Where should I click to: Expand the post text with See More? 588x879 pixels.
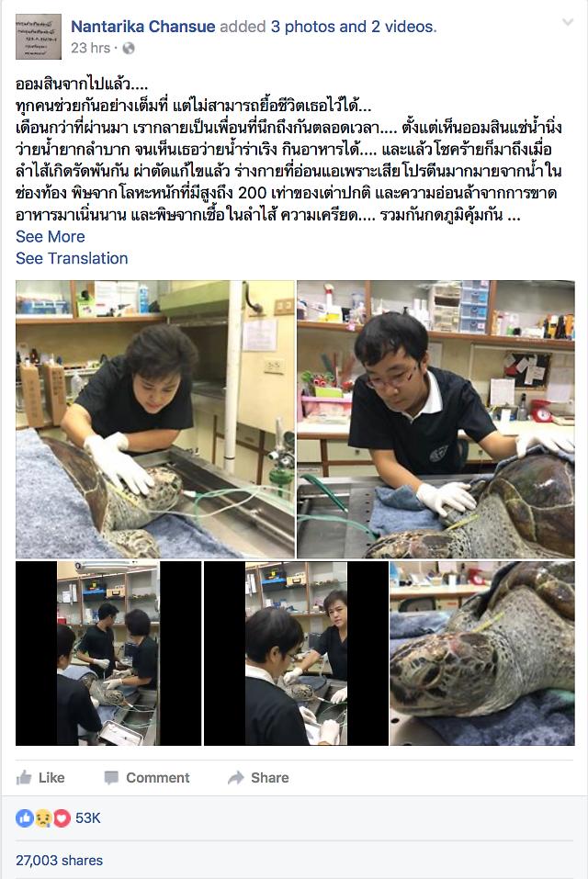coord(51,237)
